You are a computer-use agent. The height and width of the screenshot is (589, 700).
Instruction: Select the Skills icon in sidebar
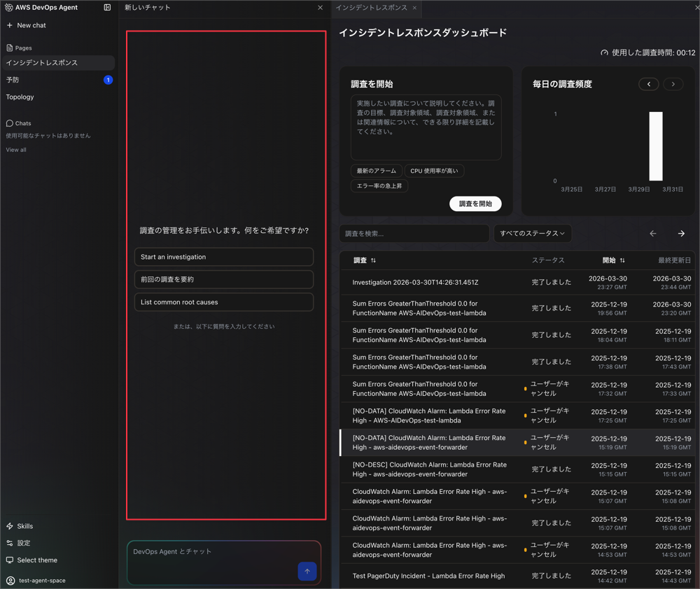(x=11, y=526)
